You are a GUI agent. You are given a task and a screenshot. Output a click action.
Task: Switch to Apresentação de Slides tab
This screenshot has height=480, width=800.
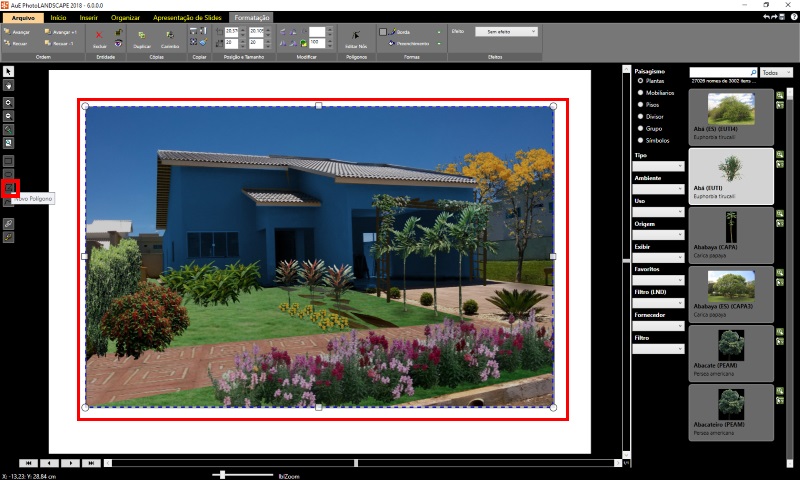click(x=187, y=18)
